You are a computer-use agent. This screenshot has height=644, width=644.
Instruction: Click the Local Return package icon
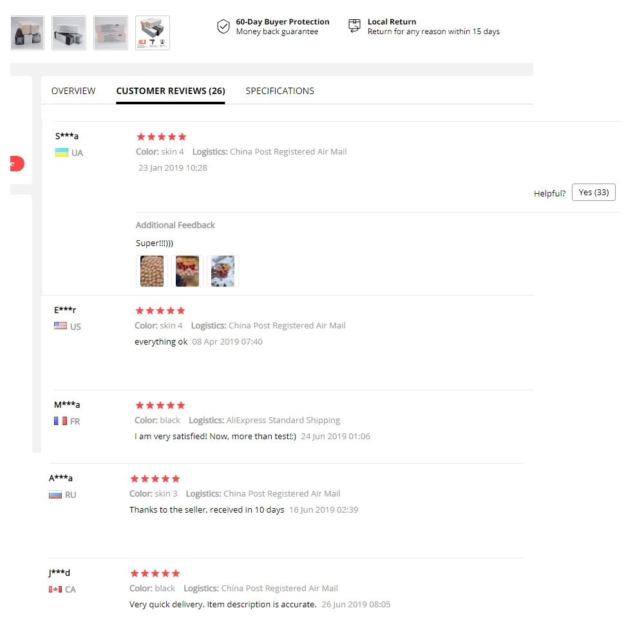point(354,26)
